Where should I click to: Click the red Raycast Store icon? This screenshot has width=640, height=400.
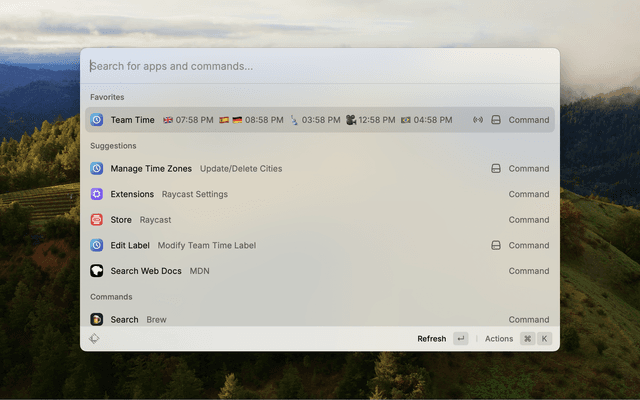point(97,220)
